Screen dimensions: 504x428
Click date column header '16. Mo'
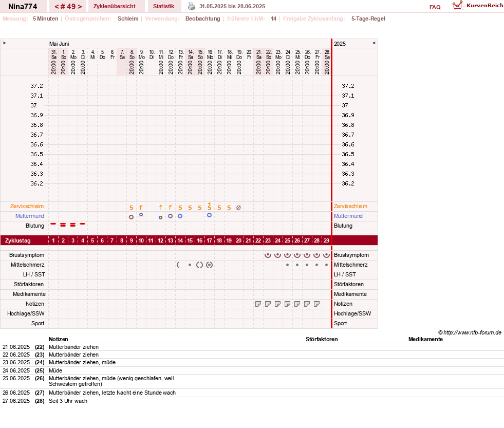click(x=210, y=54)
